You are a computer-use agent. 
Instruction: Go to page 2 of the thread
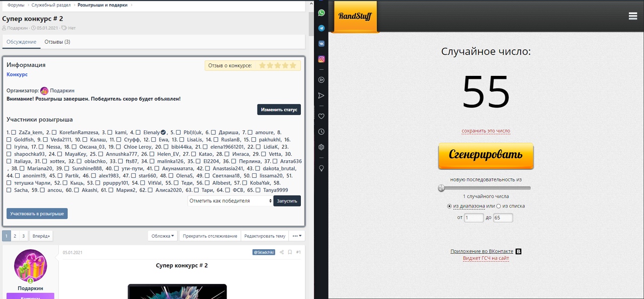[15, 236]
